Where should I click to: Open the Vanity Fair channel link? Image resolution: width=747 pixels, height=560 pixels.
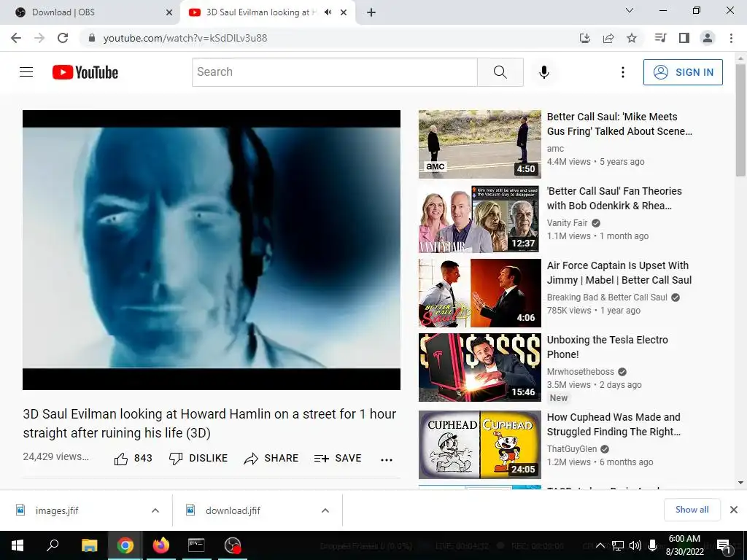click(x=567, y=223)
